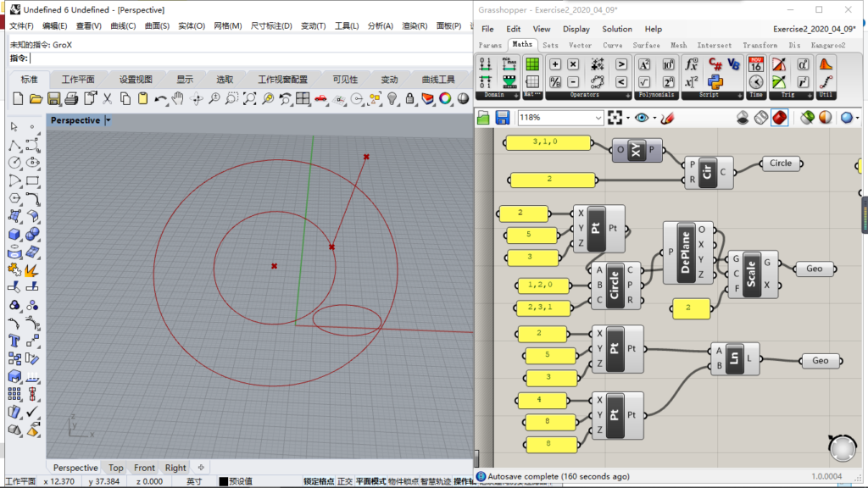The image size is (868, 488).
Task: Click the C# Script component icon
Action: click(715, 64)
